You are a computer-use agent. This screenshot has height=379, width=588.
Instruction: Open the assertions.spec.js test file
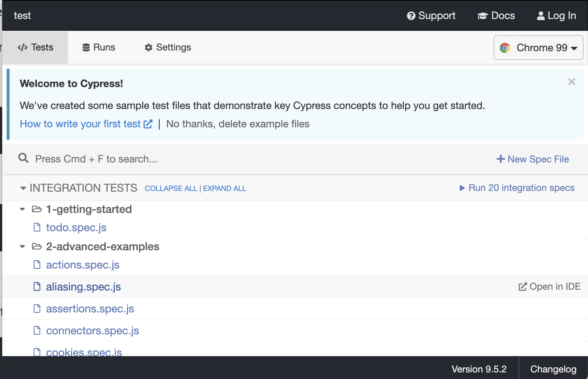click(90, 309)
